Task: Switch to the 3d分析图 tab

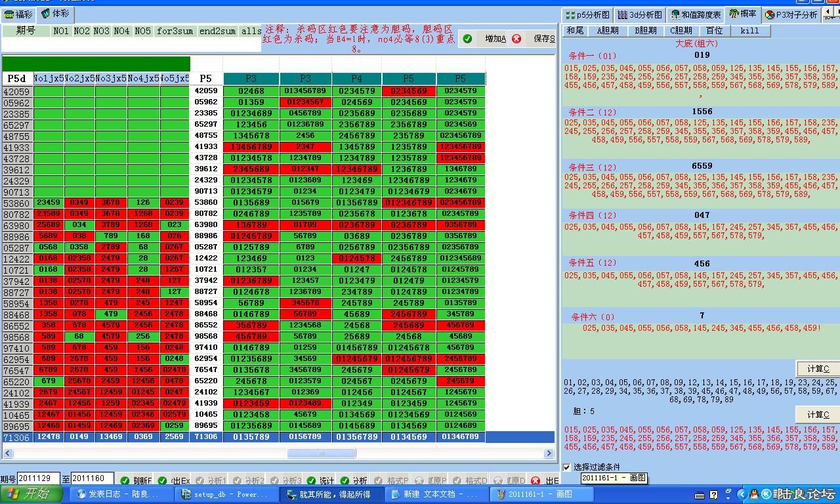Action: 640,14
